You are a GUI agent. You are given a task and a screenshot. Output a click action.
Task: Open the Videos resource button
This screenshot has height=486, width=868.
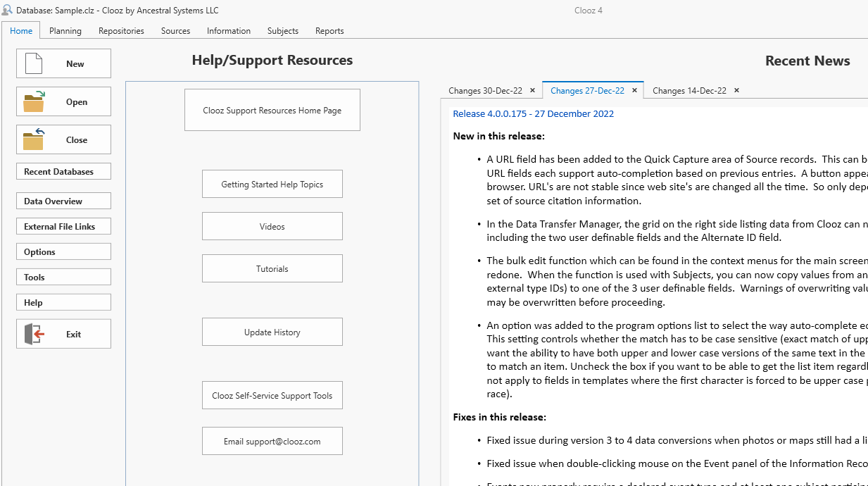(272, 226)
